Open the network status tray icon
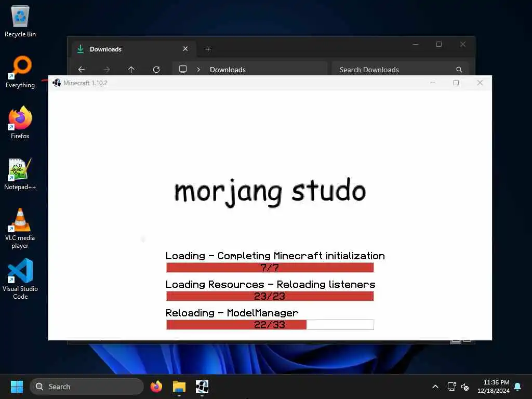 451,387
